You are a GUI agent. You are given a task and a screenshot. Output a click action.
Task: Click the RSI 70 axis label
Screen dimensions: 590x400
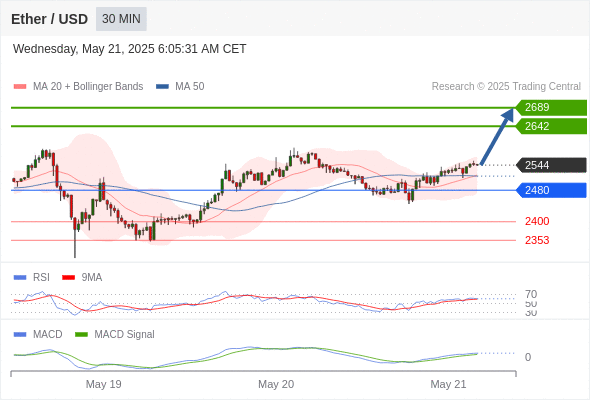click(x=531, y=294)
